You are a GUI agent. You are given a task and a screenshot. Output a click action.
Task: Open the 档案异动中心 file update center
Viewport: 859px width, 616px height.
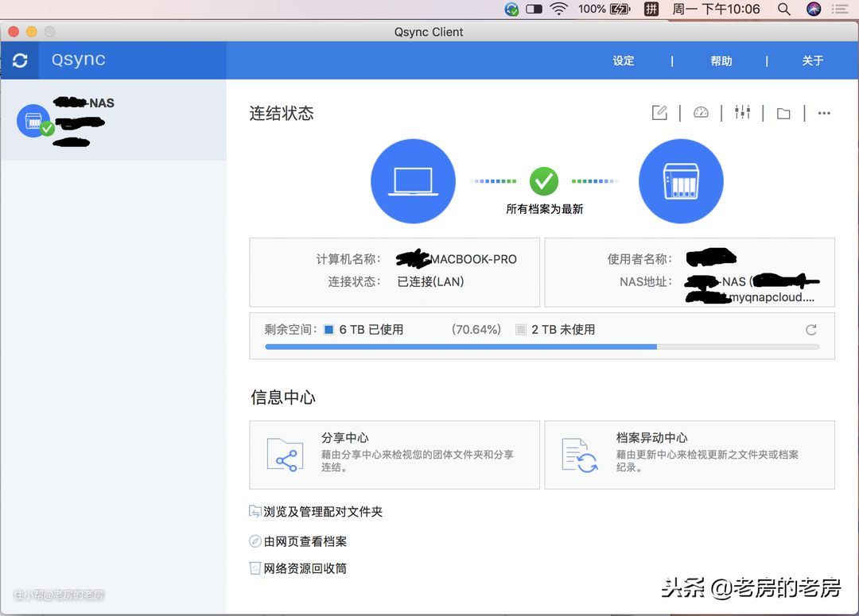point(689,455)
